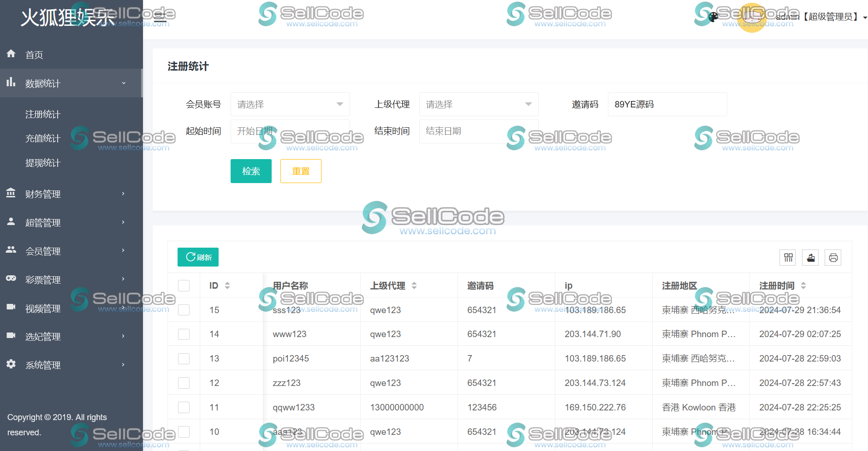Toggle the select-all header checkbox
Image resolution: width=868 pixels, height=451 pixels.
pos(184,285)
